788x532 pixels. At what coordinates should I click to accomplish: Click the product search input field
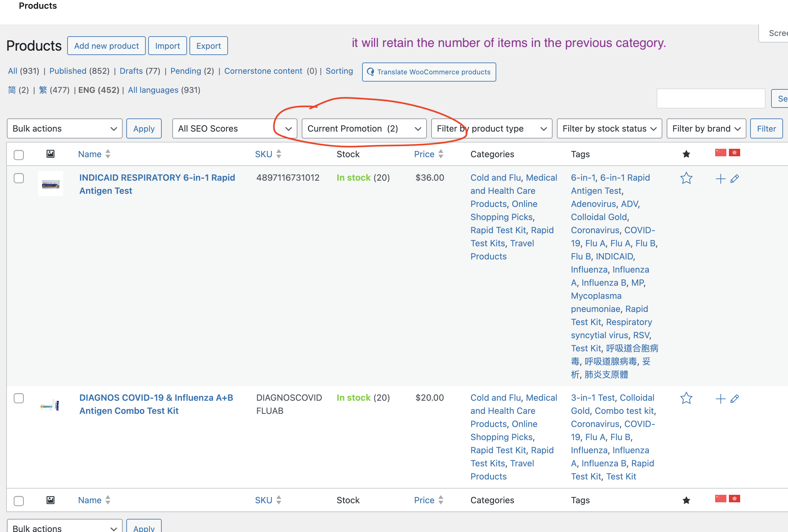pos(710,98)
